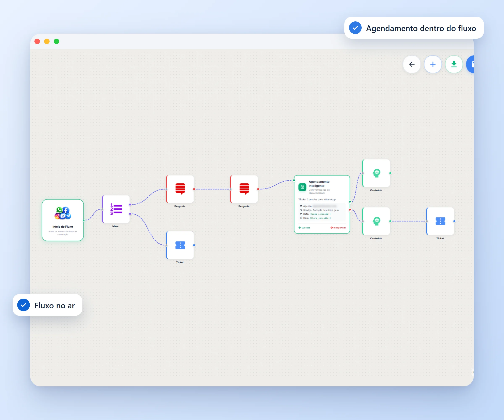Select the Pergunta node feeding Agendamento Inteligente
Viewport: 504px width, 420px height.
click(x=244, y=189)
